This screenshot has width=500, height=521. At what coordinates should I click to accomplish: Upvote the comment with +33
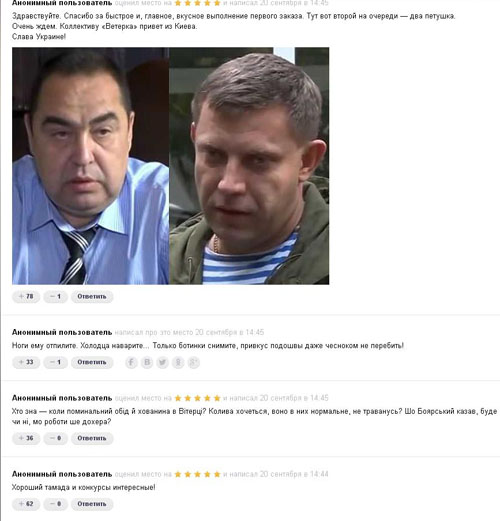[x=26, y=362]
